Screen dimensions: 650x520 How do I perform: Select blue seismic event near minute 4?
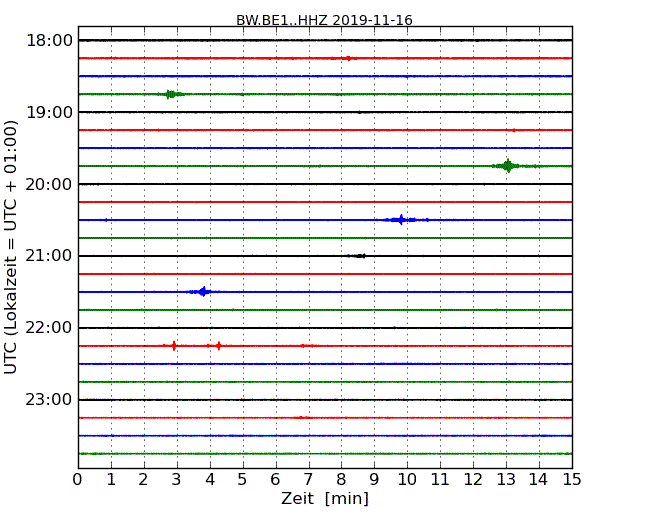(202, 292)
